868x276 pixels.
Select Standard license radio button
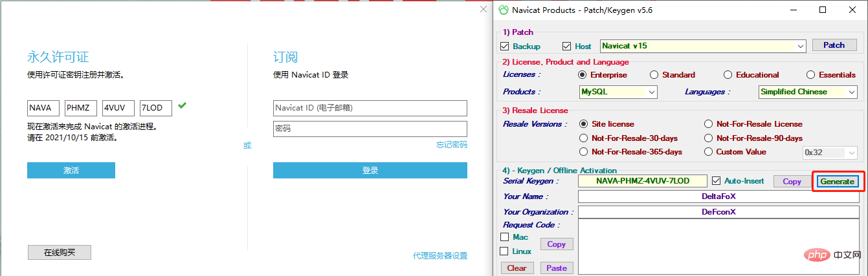click(x=654, y=75)
